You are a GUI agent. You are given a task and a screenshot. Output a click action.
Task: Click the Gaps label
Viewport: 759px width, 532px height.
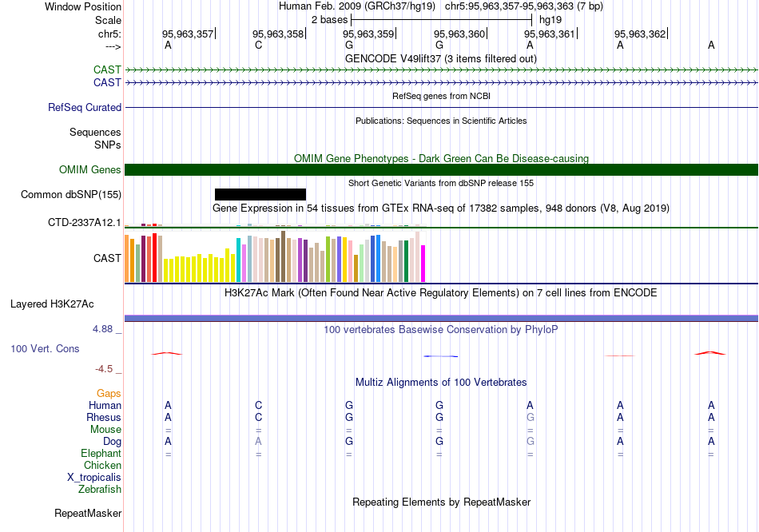coord(109,394)
